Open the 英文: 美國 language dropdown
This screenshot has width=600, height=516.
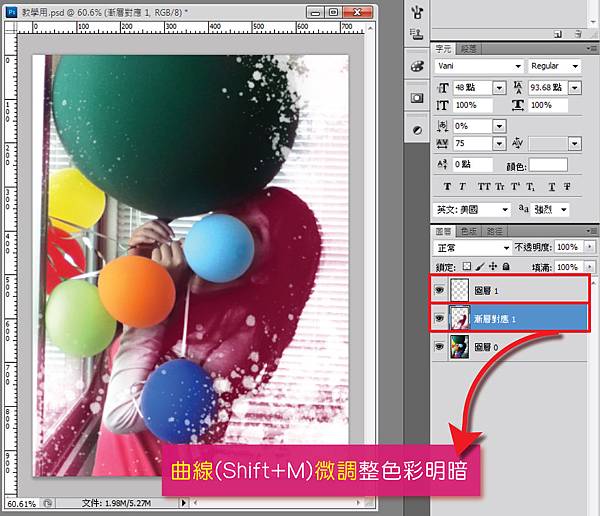point(471,209)
